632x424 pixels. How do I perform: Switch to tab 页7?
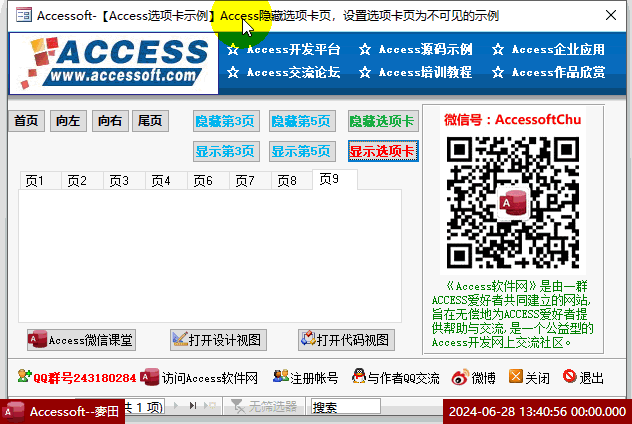pos(250,181)
